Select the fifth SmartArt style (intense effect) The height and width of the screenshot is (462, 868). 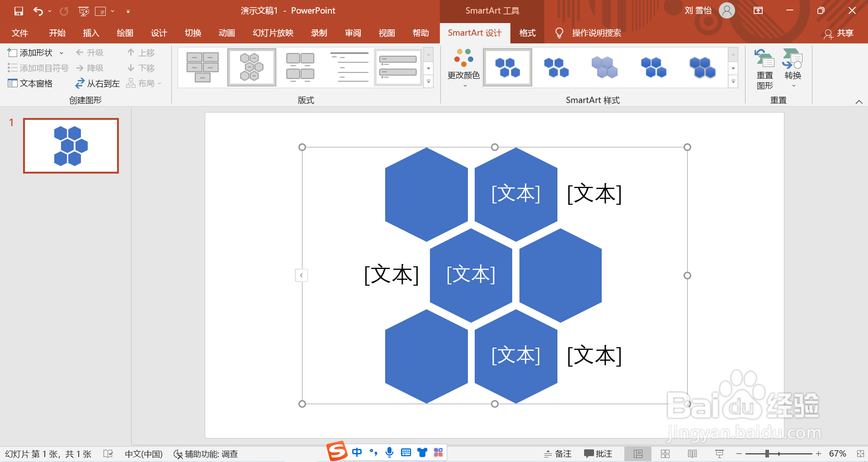pyautogui.click(x=703, y=67)
